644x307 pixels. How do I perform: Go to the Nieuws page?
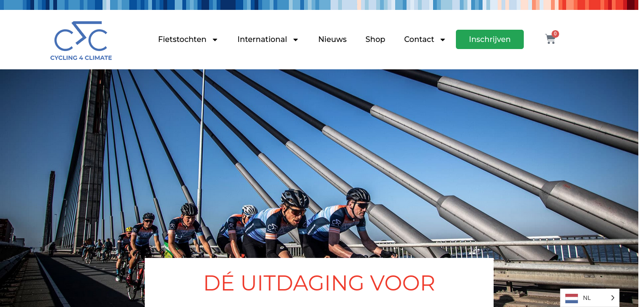coord(332,39)
